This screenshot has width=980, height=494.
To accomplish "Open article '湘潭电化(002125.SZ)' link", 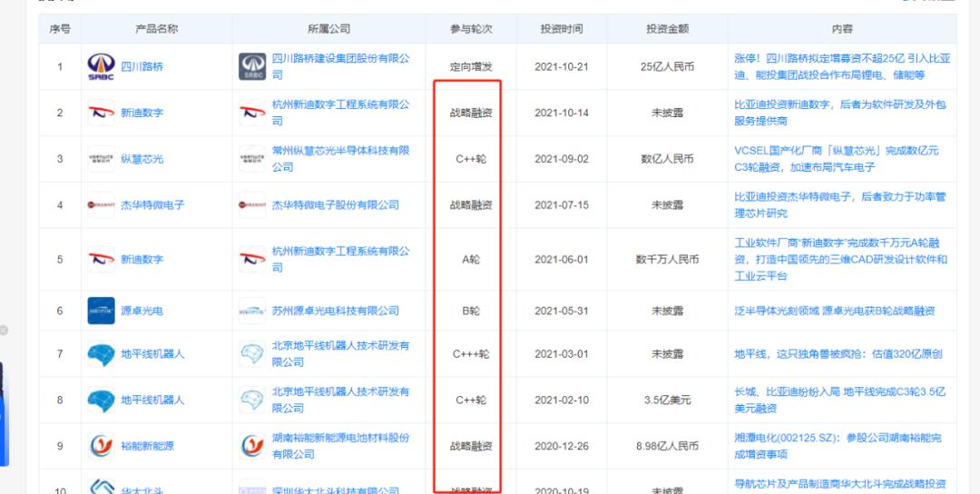I will click(838, 447).
